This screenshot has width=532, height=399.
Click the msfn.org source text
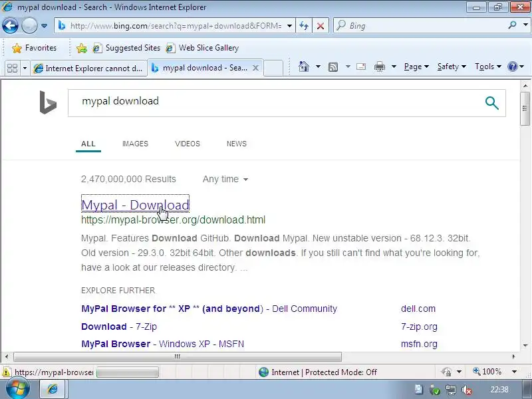click(419, 344)
